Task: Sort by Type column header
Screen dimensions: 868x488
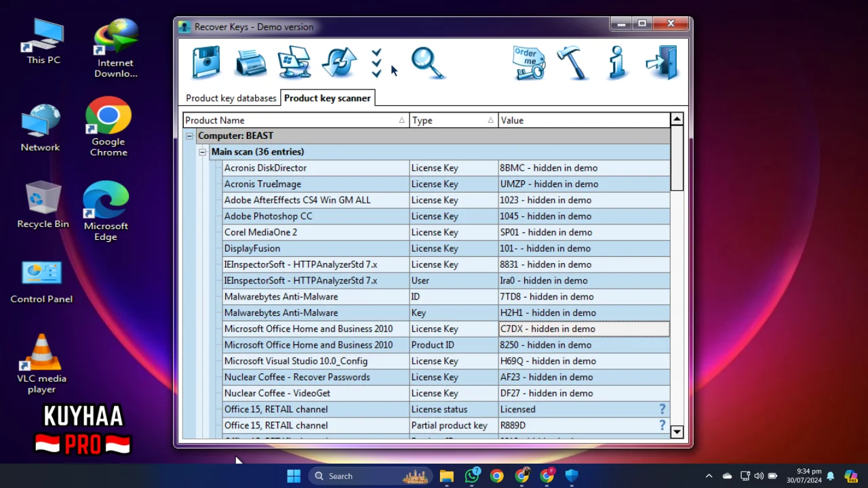Action: click(454, 120)
